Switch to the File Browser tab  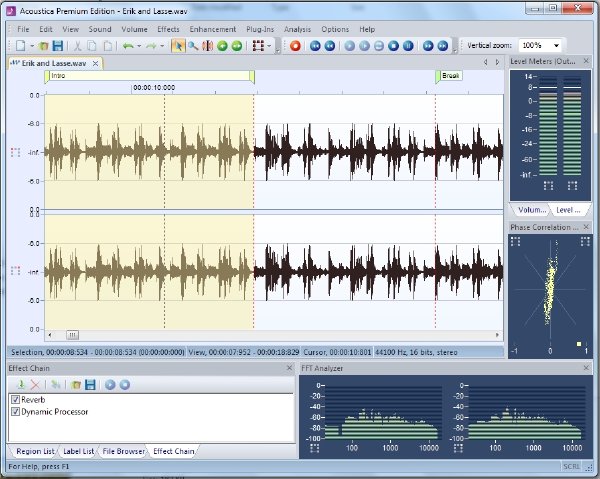click(124, 451)
